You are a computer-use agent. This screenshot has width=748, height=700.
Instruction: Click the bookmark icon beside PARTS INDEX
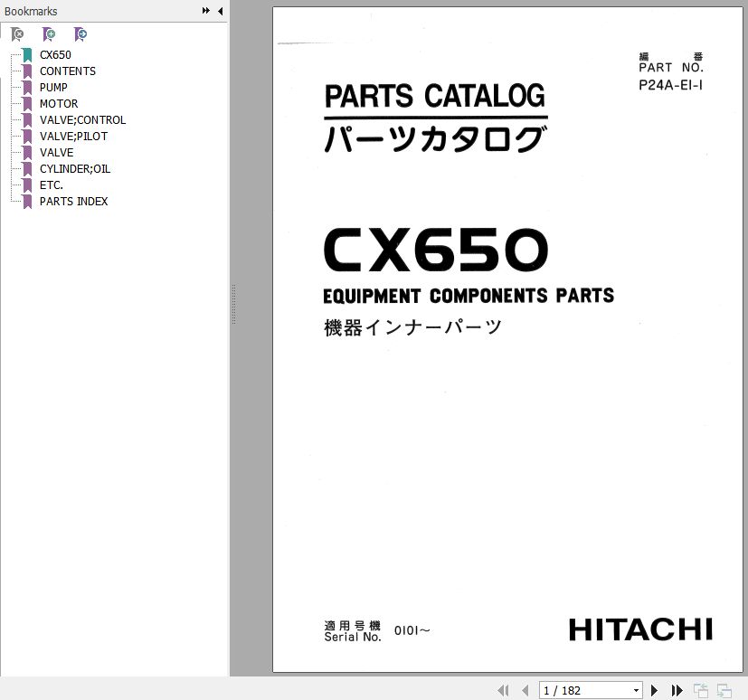(28, 201)
